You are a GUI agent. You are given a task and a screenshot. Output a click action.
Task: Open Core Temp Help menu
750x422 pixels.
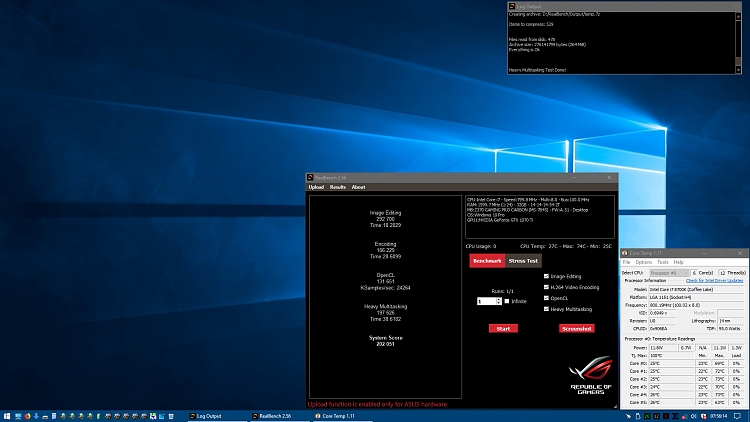(679, 262)
